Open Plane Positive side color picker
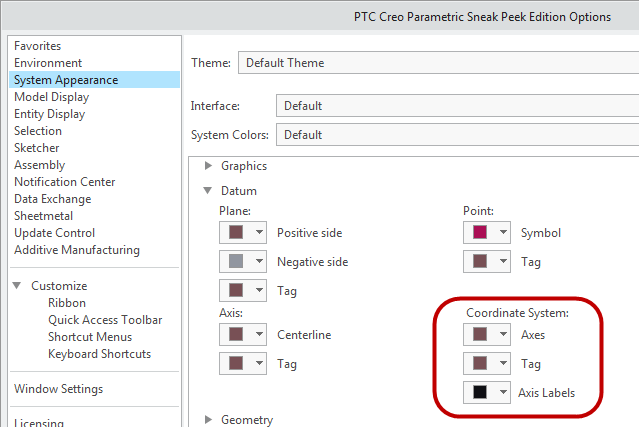 coord(243,233)
